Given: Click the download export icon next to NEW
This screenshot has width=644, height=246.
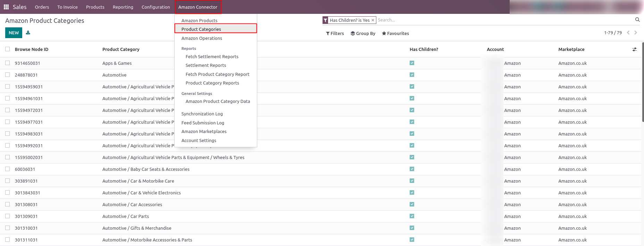Looking at the screenshot, I should 28,33.
